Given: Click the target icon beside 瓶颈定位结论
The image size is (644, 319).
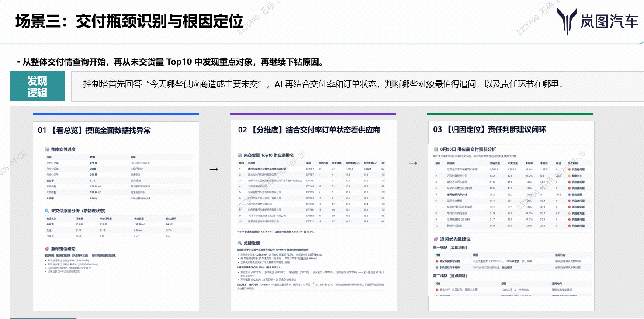Looking at the screenshot, I should pos(47,249).
